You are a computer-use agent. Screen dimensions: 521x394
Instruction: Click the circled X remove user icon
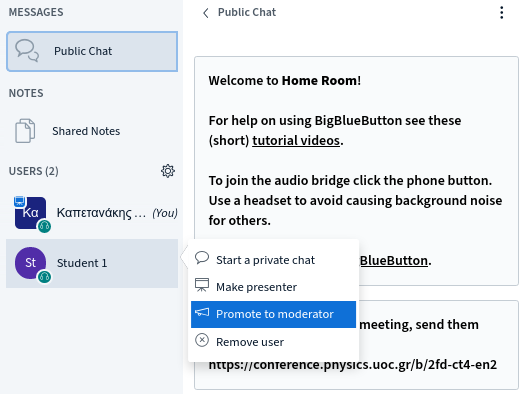[x=202, y=340]
